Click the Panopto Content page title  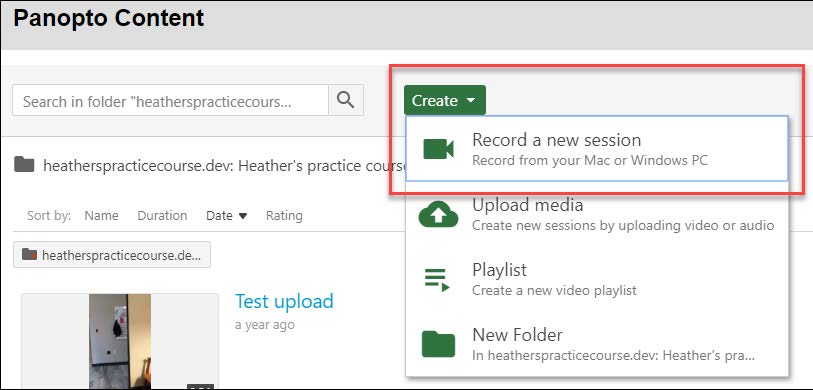pos(109,18)
